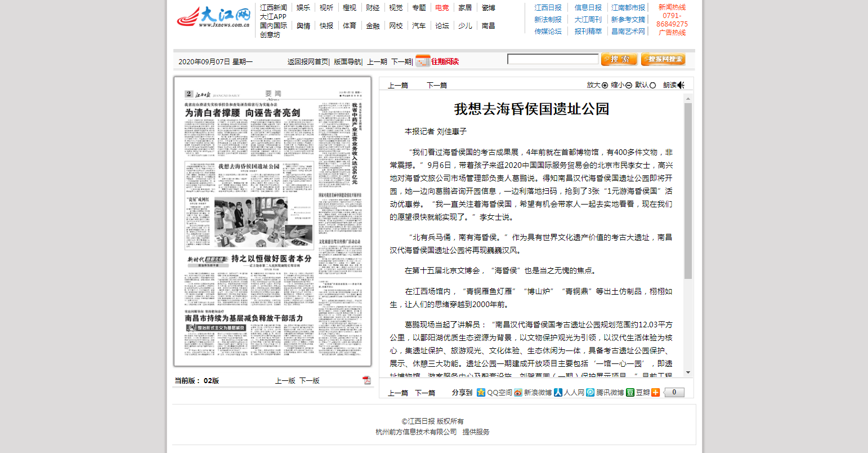The height and width of the screenshot is (453, 868).
Task: Open the 大江周刊 link
Action: [588, 20]
